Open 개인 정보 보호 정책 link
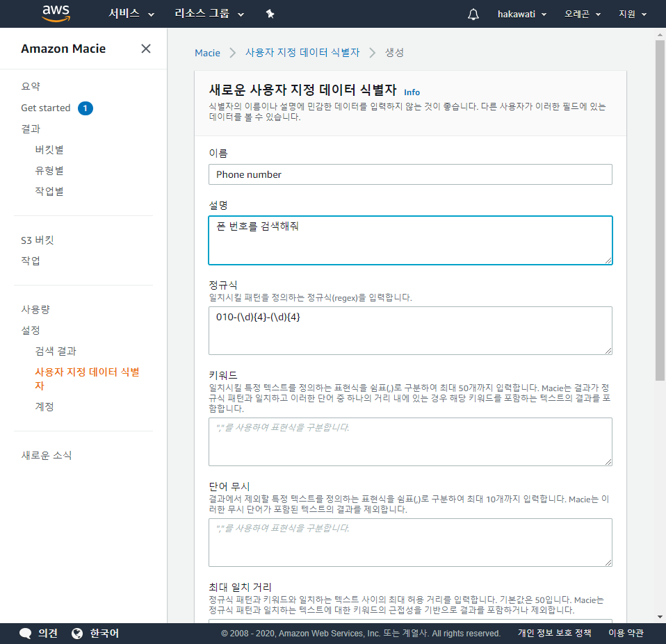Image resolution: width=666 pixels, height=644 pixels. [x=554, y=633]
